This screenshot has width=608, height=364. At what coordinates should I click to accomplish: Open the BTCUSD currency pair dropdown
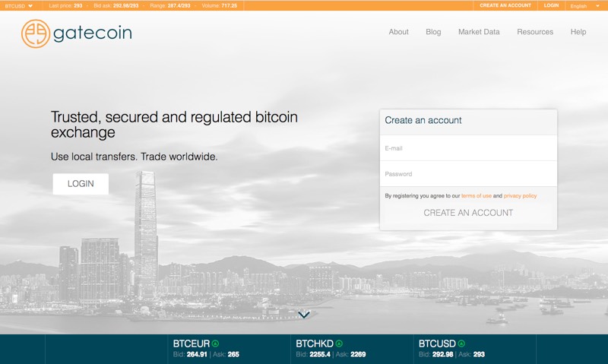(19, 5)
